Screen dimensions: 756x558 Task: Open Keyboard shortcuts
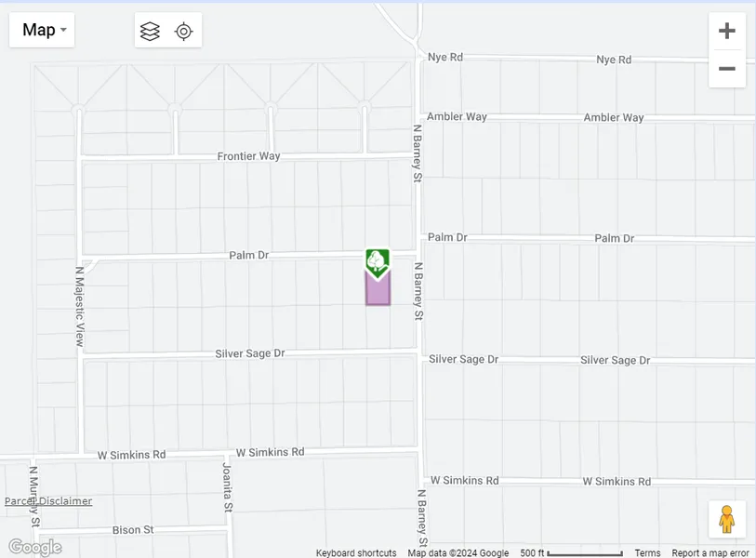pos(356,553)
